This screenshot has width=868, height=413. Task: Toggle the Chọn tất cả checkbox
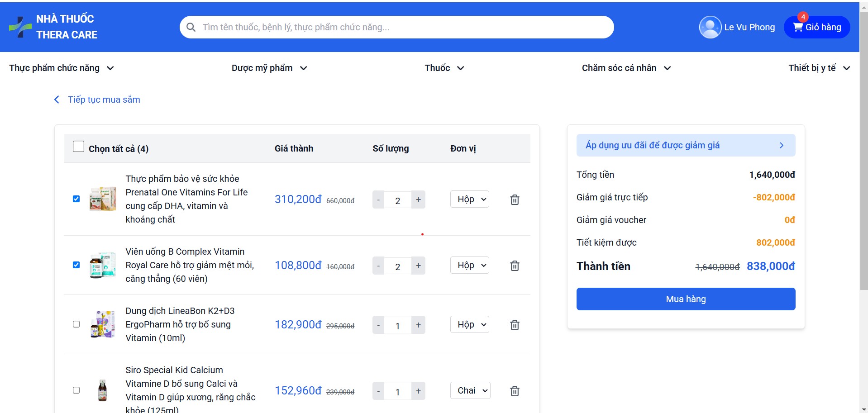78,146
